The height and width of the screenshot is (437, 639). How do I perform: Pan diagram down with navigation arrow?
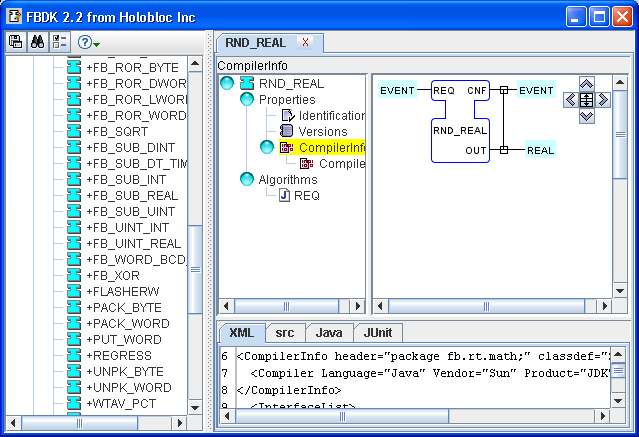click(x=586, y=116)
